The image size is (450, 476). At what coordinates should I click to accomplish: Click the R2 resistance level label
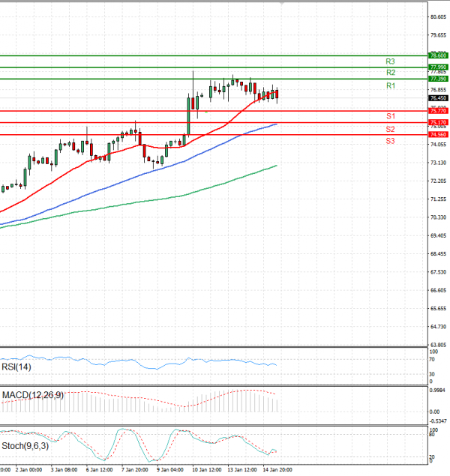click(391, 73)
